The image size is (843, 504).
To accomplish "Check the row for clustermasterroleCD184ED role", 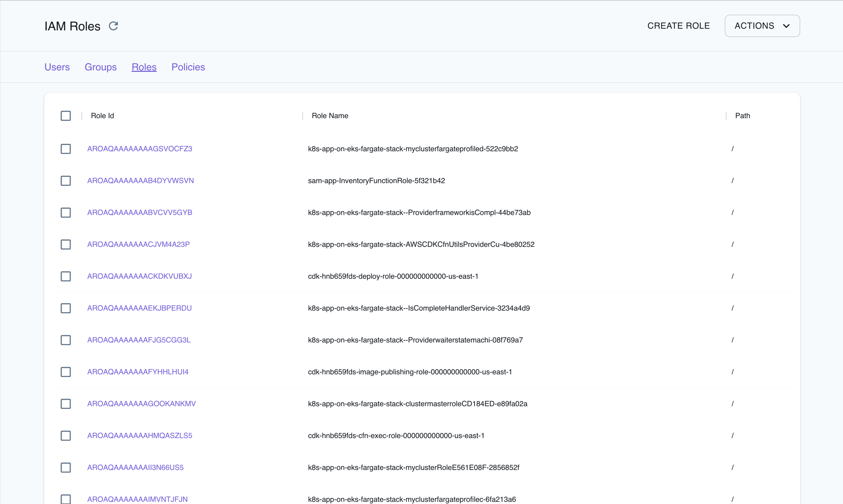I will click(66, 404).
